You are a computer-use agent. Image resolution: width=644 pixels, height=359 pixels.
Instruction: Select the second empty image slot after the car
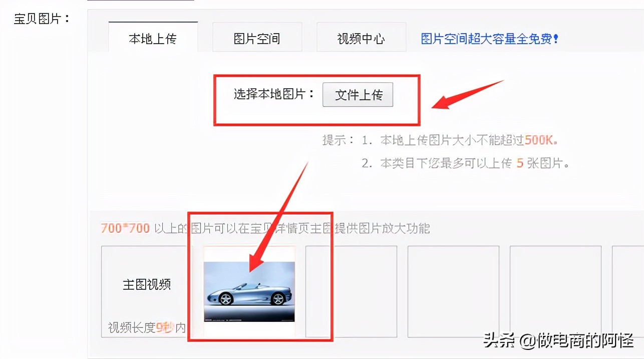click(453, 291)
